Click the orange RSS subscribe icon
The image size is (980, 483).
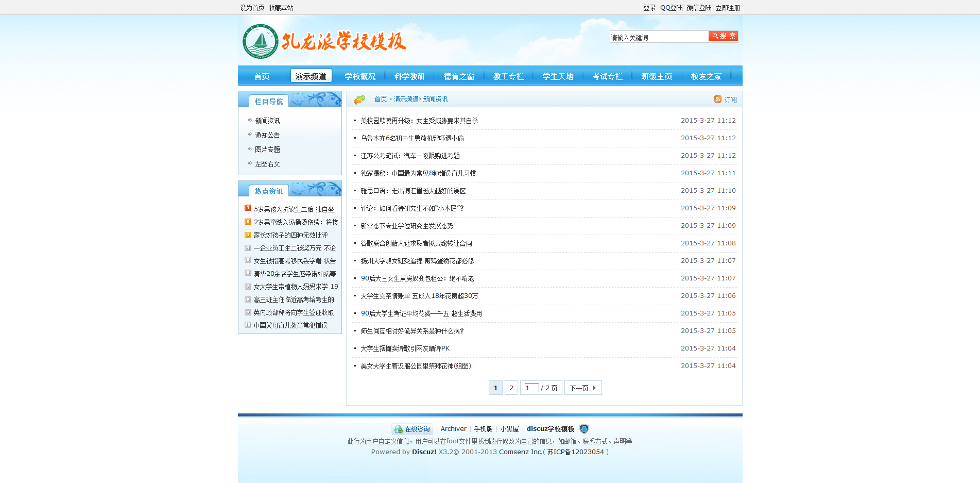(717, 99)
